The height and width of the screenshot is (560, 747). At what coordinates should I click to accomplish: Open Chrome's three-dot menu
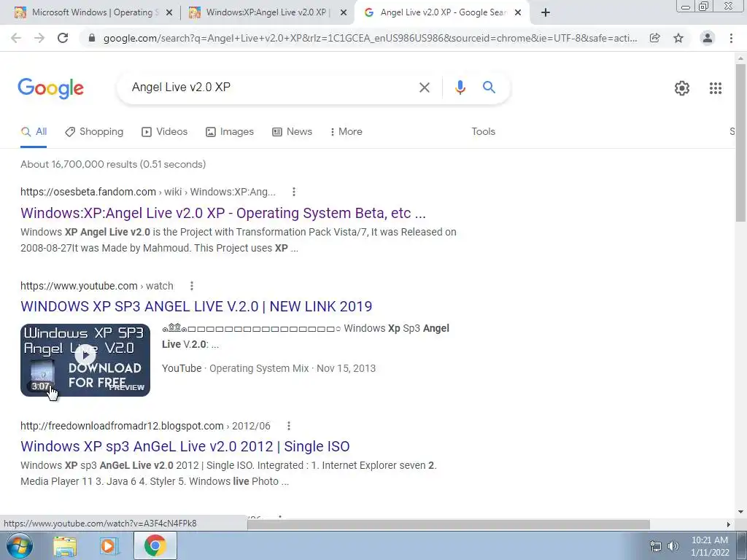point(731,38)
